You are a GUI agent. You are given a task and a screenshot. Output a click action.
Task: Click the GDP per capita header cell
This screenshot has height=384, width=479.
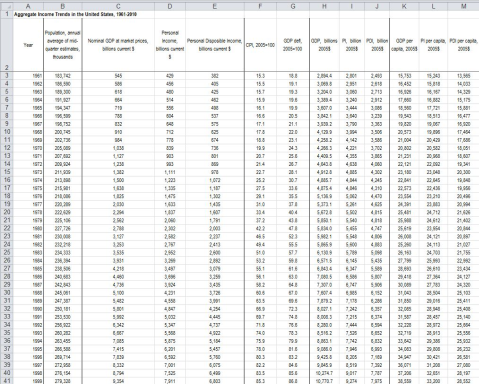click(404, 45)
